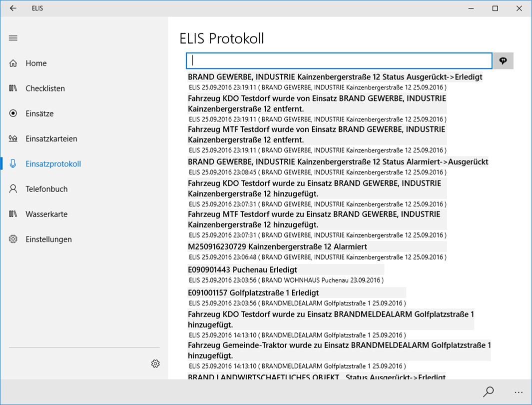The height and width of the screenshot is (405, 532).
Task: Select the M250916230729 Alarmiert protocol entry
Action: click(317, 251)
